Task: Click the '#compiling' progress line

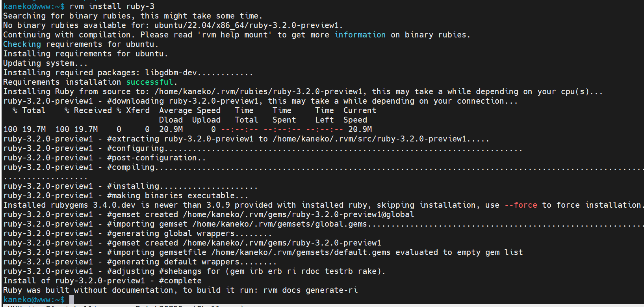Action: 131,167
